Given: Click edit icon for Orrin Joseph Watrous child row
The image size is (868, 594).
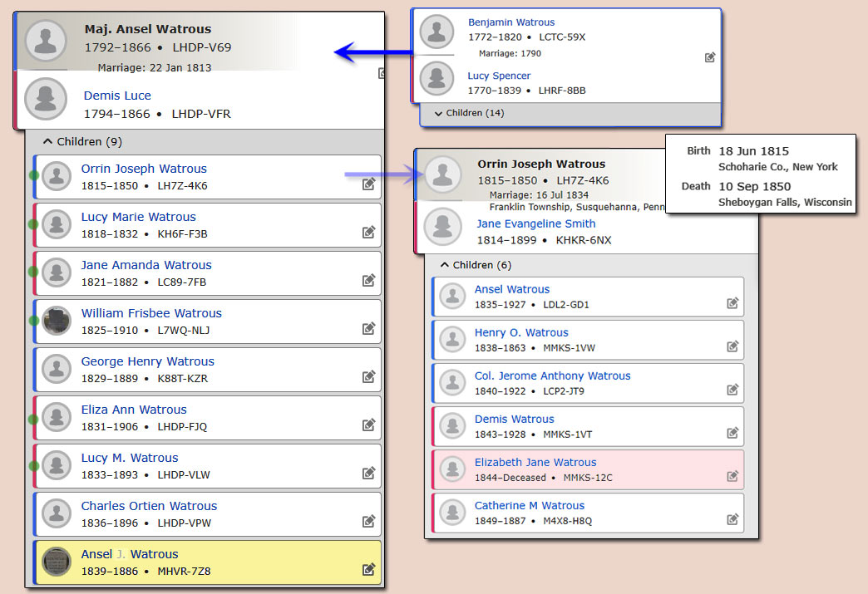Looking at the screenshot, I should tap(368, 184).
